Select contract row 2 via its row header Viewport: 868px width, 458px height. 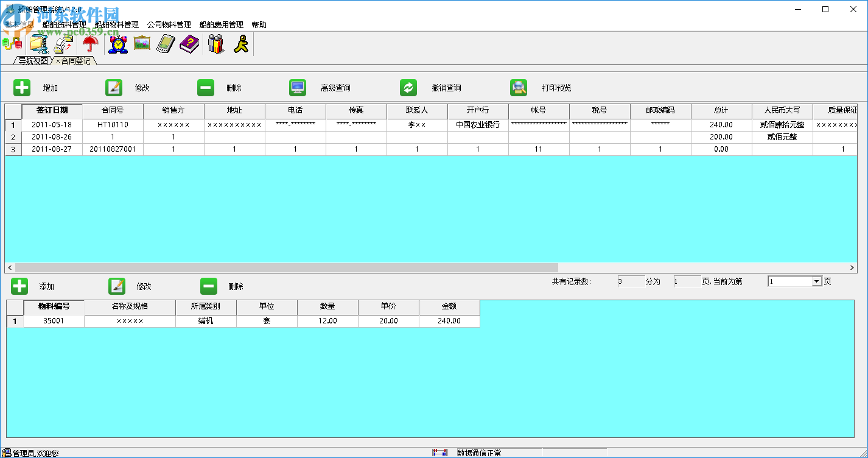13,137
